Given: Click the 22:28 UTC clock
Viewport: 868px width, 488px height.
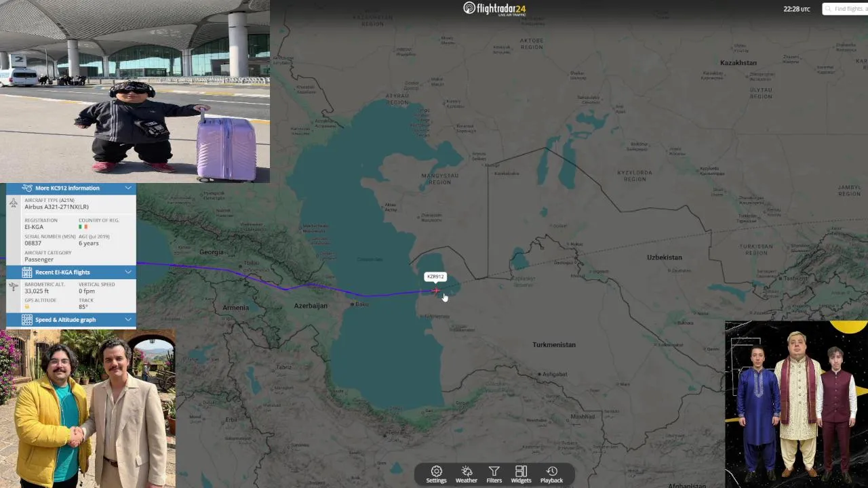Looking at the screenshot, I should (797, 9).
